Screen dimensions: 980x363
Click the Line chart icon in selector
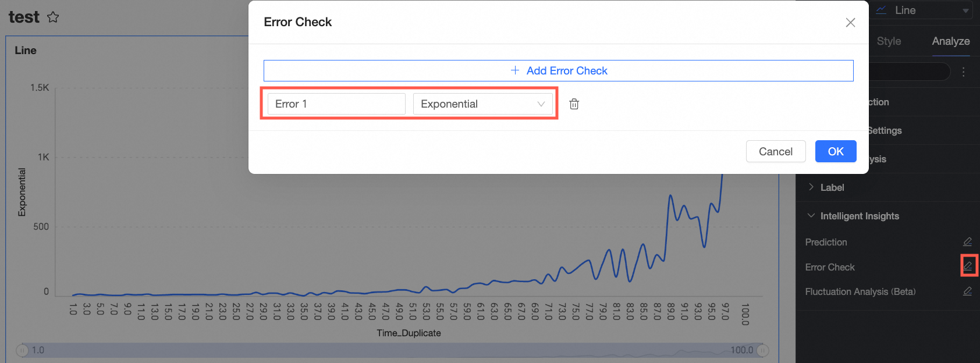(x=882, y=10)
